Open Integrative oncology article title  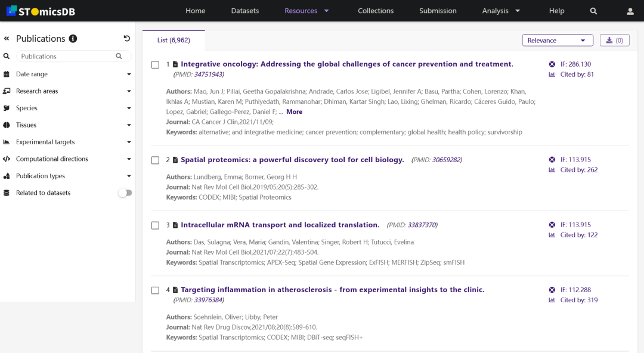347,64
